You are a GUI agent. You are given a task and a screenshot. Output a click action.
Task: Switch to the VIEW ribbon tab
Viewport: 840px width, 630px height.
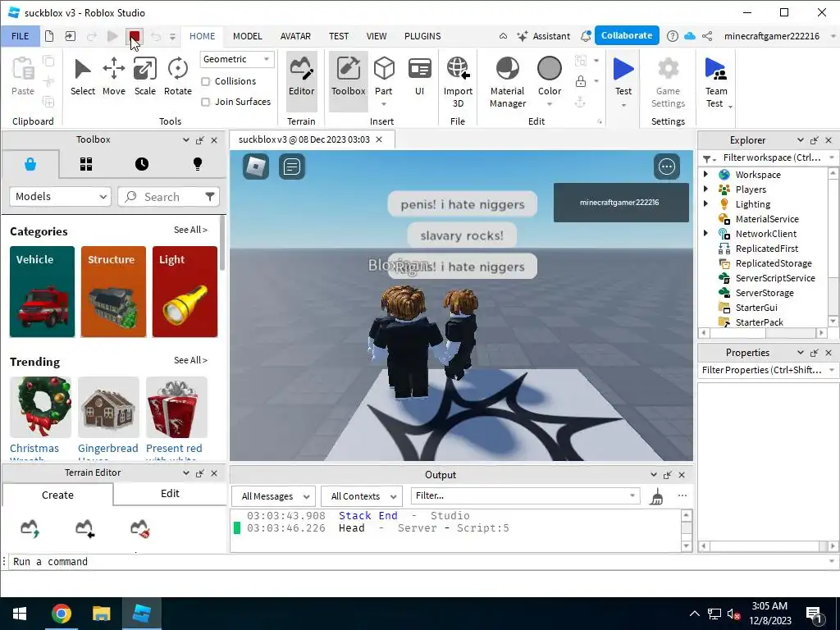click(x=377, y=36)
